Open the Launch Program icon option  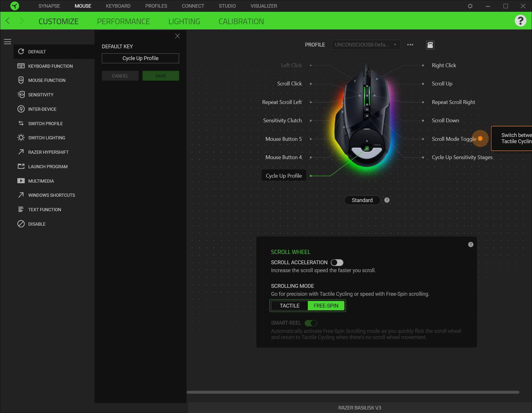(x=21, y=166)
